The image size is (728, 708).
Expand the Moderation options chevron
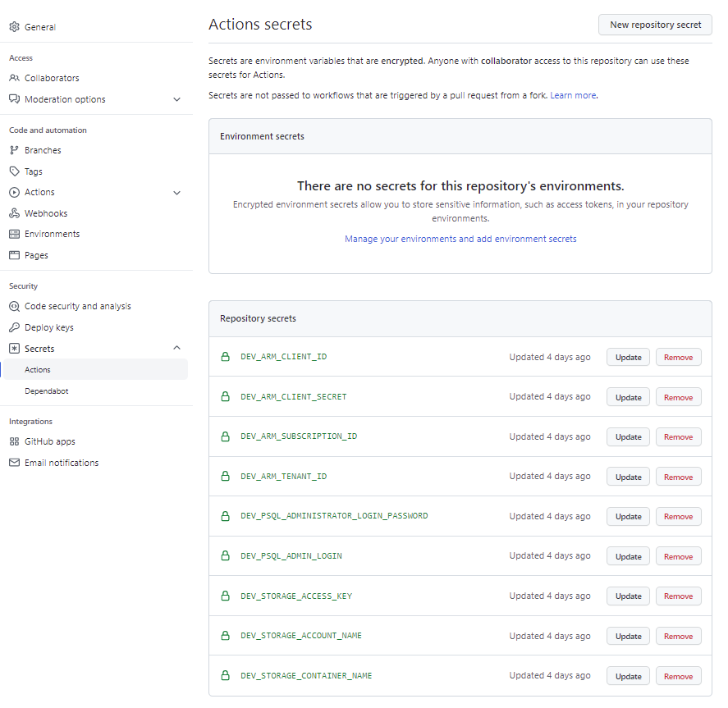[x=176, y=99]
